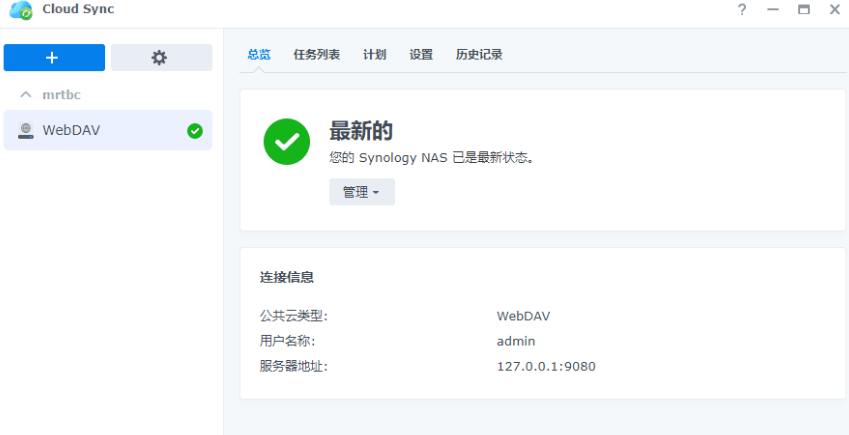This screenshot has height=435, width=849.
Task: Click green sync status check beside WebDAV
Action: tap(195, 131)
